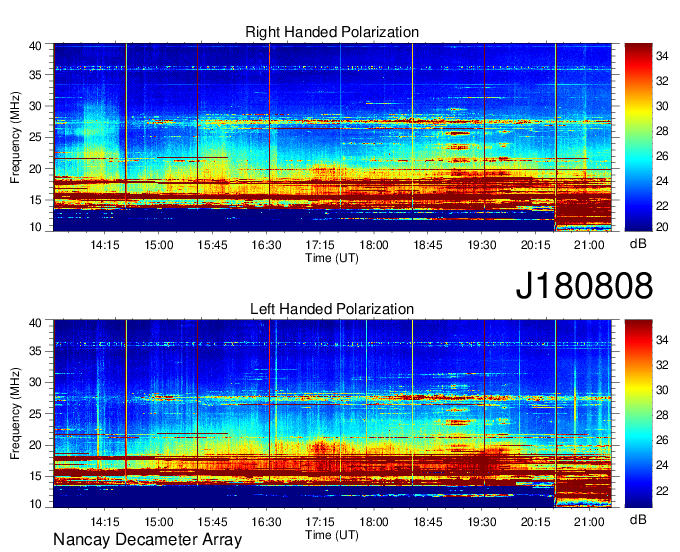This screenshot has height=552, width=680.
Task: Click the 40 MHz tick label on Left Handed plot
Action: (35, 323)
